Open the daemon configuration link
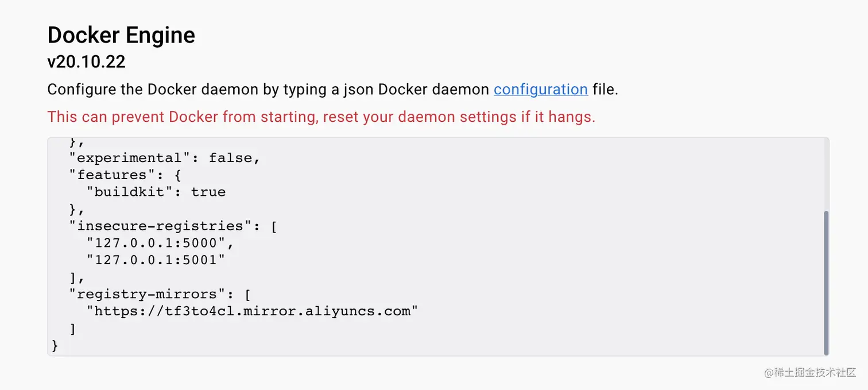This screenshot has height=390, width=868. point(540,90)
